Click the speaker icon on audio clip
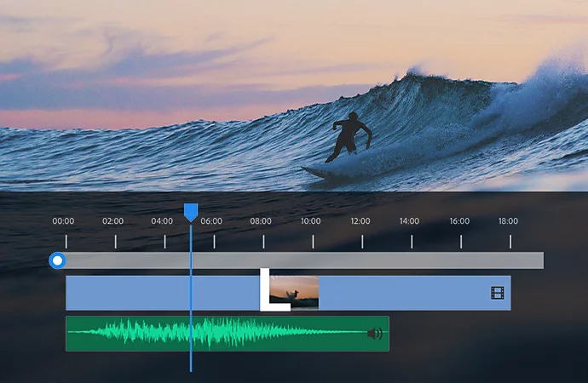 (x=375, y=333)
